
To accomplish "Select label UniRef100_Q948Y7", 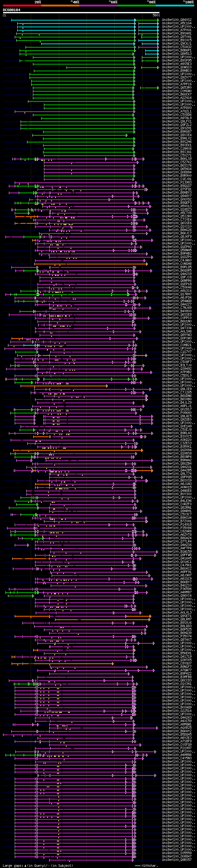I will pos(177,196).
